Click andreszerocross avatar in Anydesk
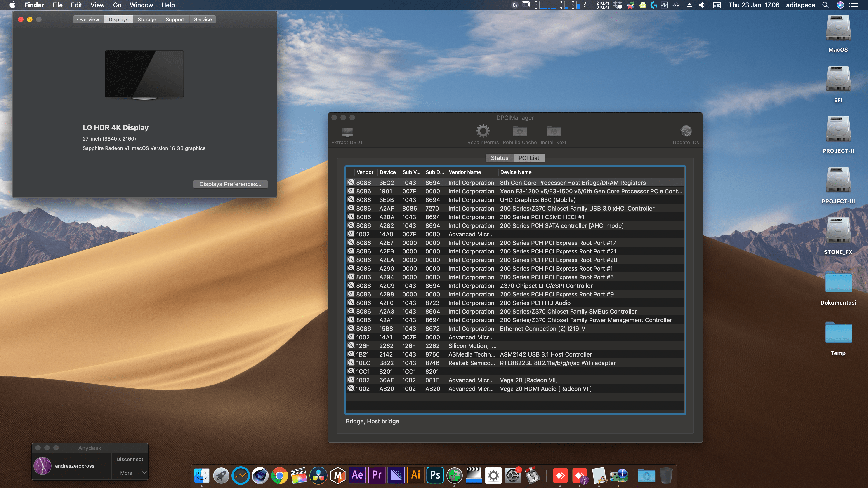Viewport: 868px width, 488px height. pyautogui.click(x=43, y=466)
